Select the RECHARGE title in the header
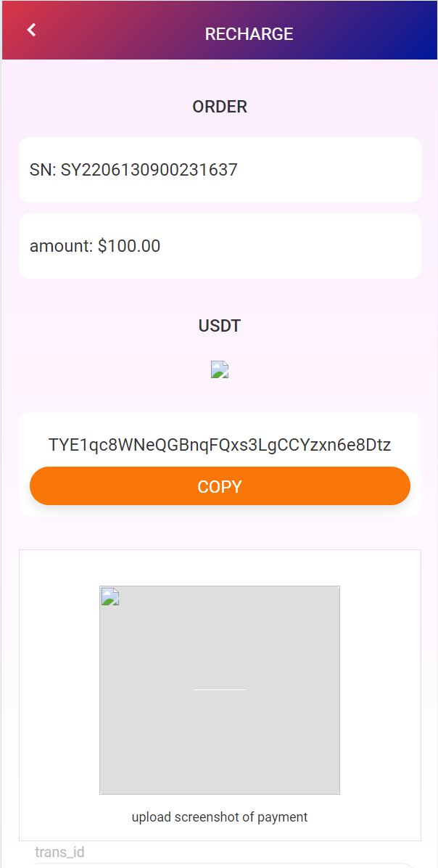 [x=249, y=33]
